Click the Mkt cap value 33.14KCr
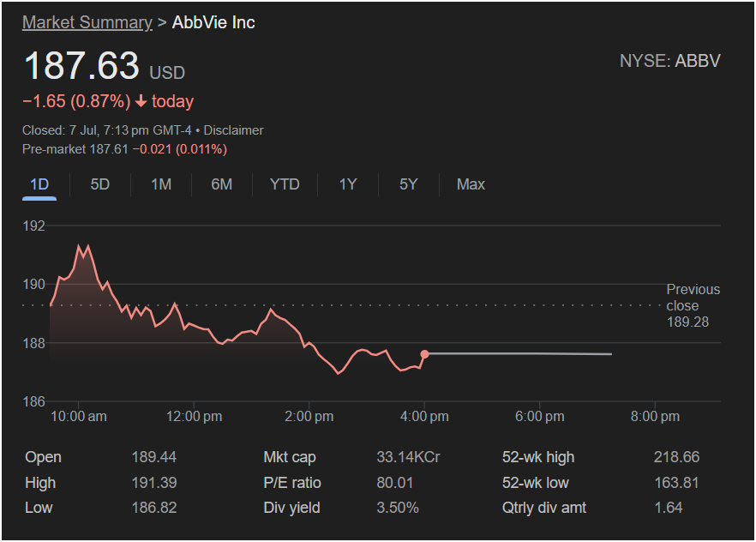Viewport: 756px width, 542px height. [408, 456]
